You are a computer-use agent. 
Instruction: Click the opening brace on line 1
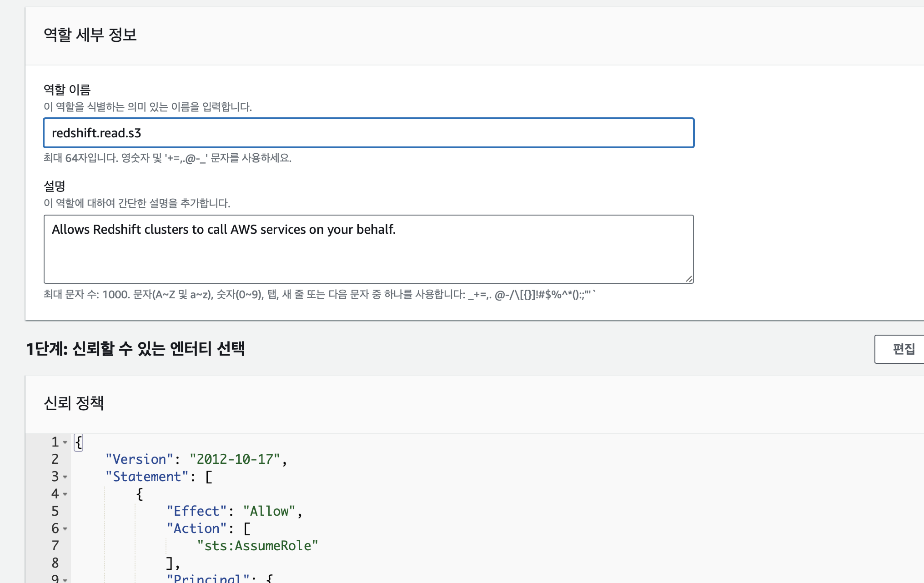[79, 442]
